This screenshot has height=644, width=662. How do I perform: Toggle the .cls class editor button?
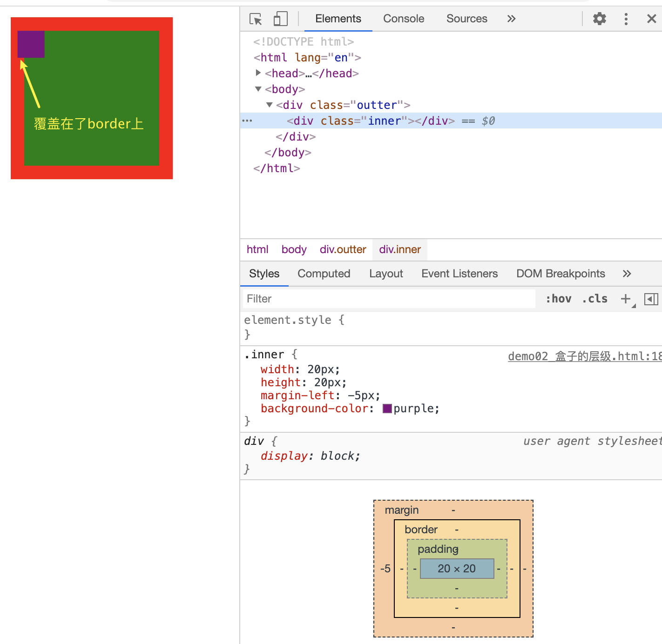pyautogui.click(x=595, y=299)
